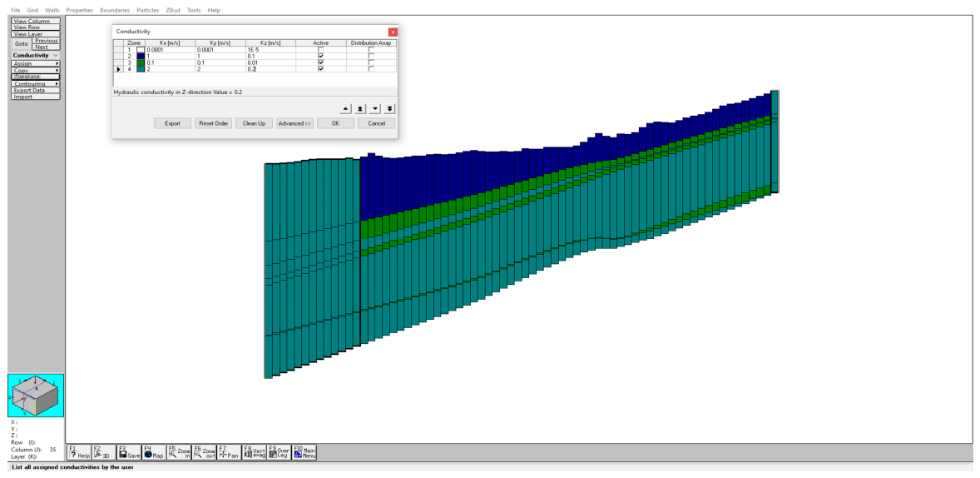980x478 pixels.
Task: Expand the Contouring submenu
Action: (36, 83)
